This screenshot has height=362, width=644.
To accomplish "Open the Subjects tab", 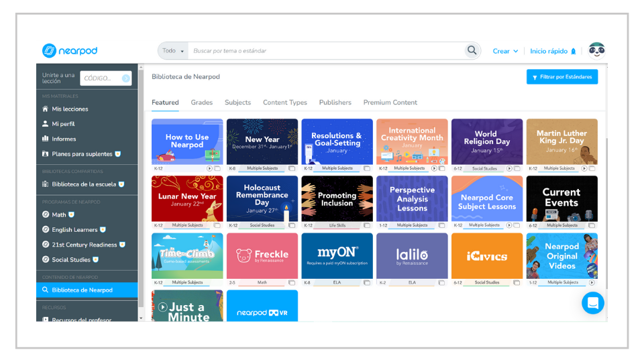I will pyautogui.click(x=237, y=103).
